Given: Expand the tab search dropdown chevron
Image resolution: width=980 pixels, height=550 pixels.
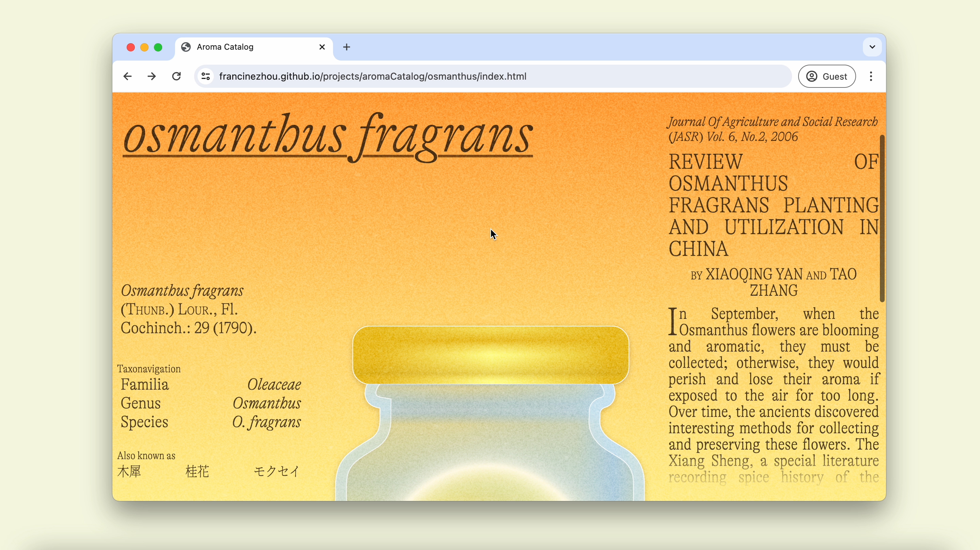Looking at the screenshot, I should point(872,47).
